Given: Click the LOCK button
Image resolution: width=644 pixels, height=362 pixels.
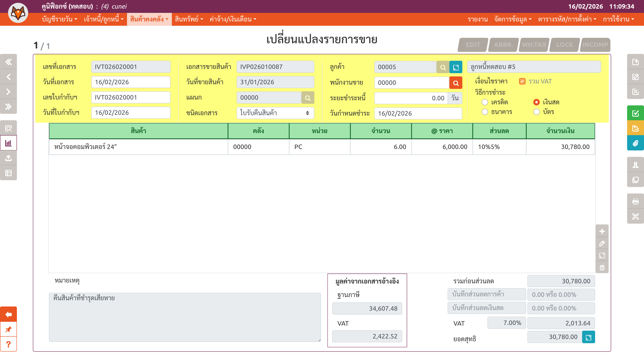Looking at the screenshot, I should [x=564, y=45].
